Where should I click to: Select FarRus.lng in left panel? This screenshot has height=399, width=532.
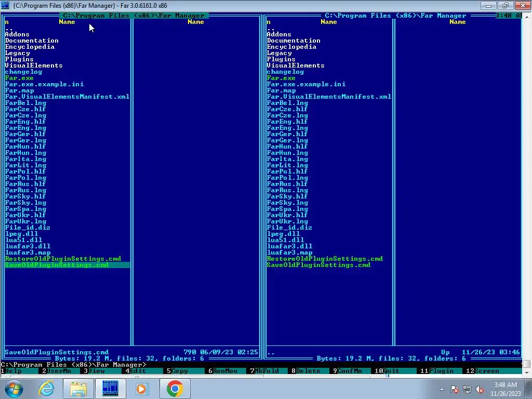(x=25, y=190)
